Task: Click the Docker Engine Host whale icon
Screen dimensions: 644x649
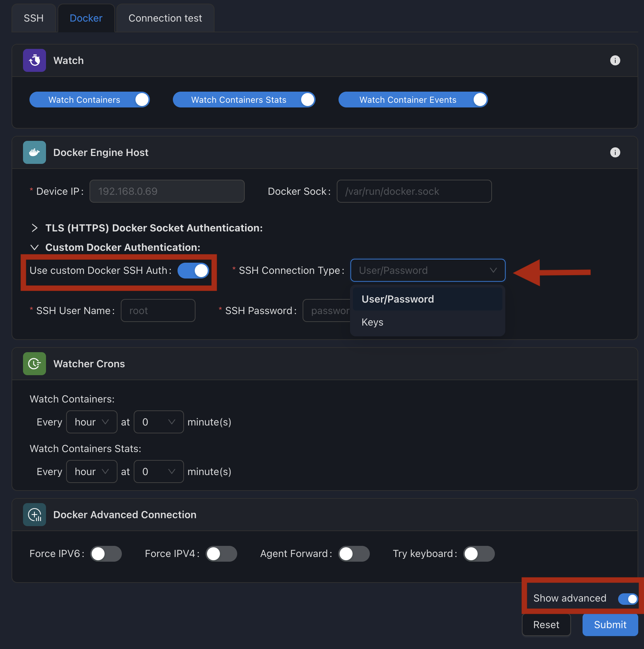Action: point(34,152)
